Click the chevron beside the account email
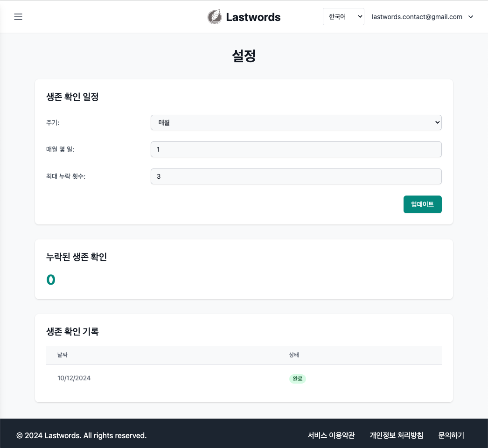Viewport: 488px width, 448px height. [471, 17]
